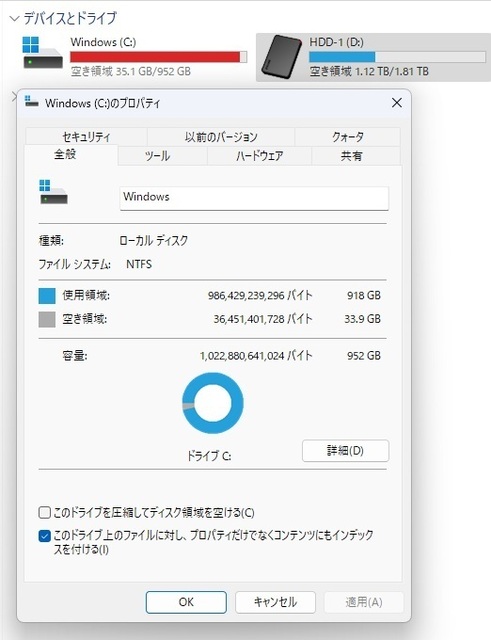
Task: Click the blue 使用領域 color square
Action: click(47, 296)
